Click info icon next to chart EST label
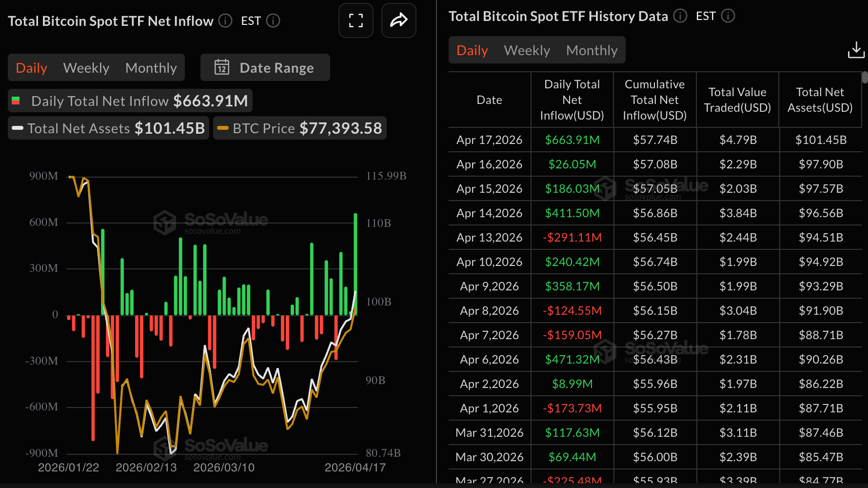The width and height of the screenshot is (868, 488). click(x=273, y=20)
